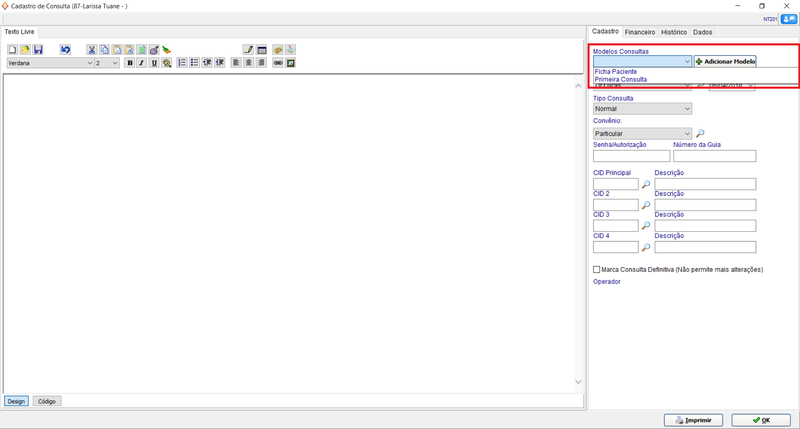Open the Verdana font dropdown
Viewport: 800px width, 429px height.
pyautogui.click(x=88, y=62)
